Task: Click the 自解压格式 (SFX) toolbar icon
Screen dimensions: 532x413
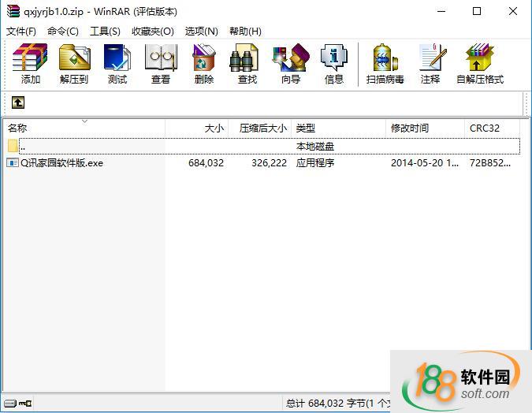Action: 479,64
